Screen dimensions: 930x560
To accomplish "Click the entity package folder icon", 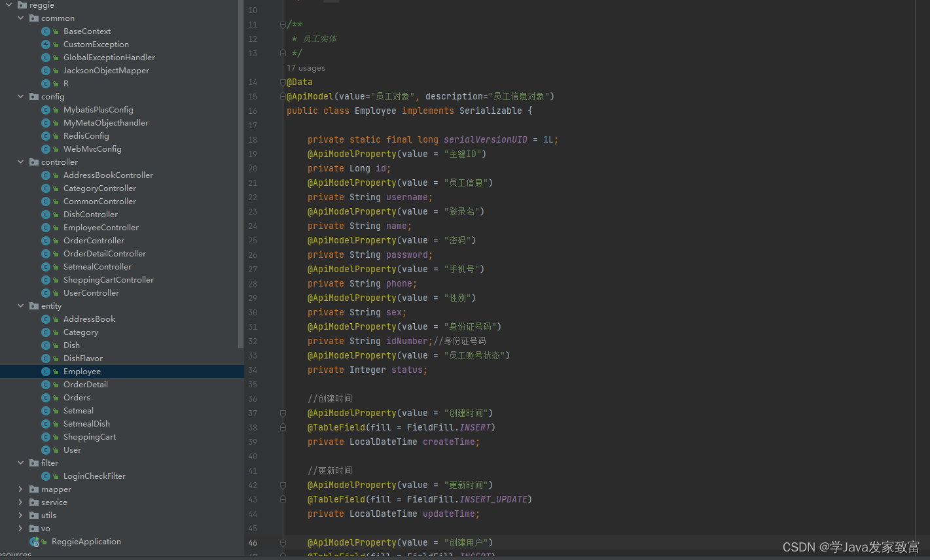I will 34,306.
